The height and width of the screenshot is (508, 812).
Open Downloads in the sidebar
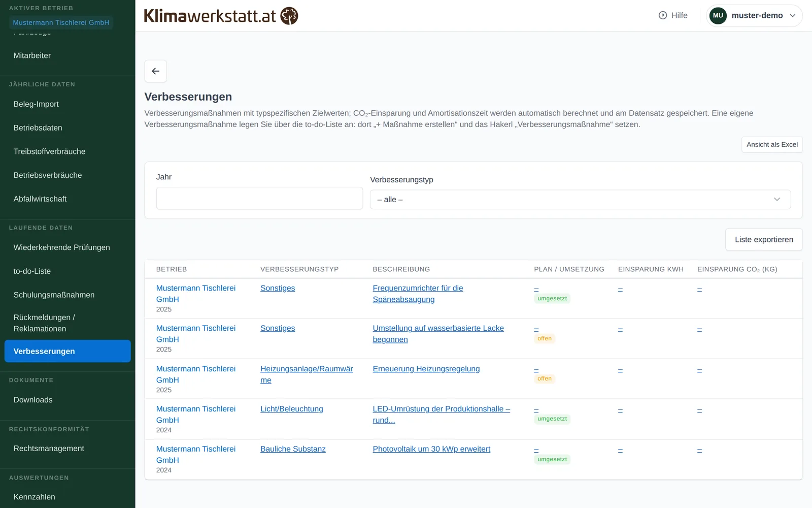(67, 400)
